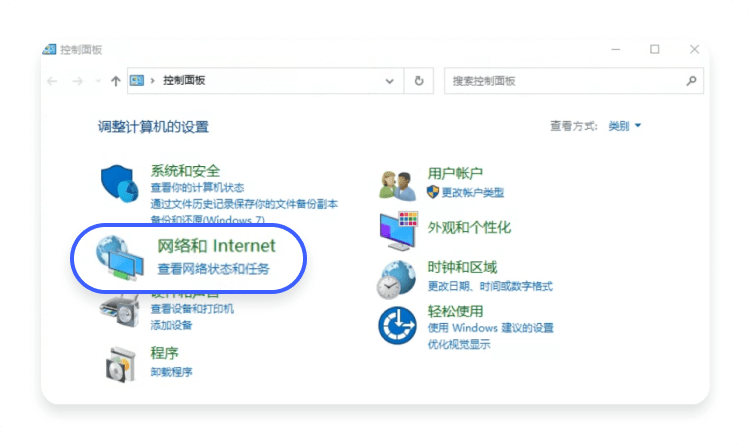750x445 pixels.
Task: Maximize the Control Panel window
Action: [x=655, y=49]
